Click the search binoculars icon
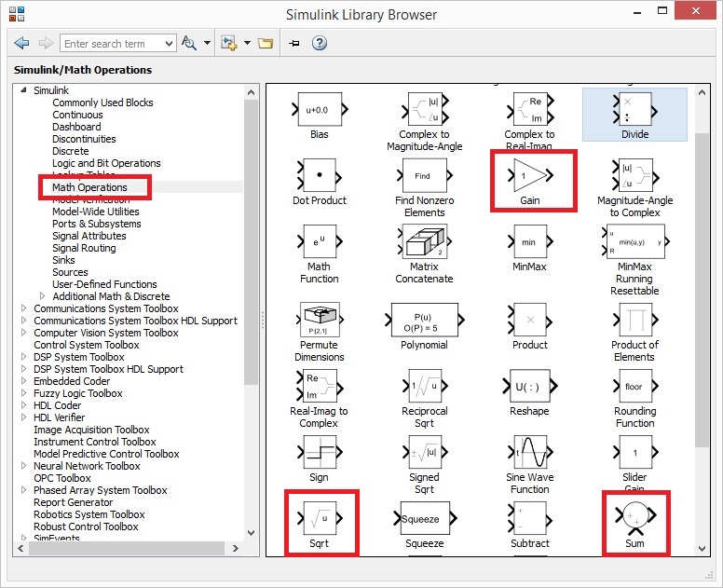Screen dimensions: 723x588 188,44
